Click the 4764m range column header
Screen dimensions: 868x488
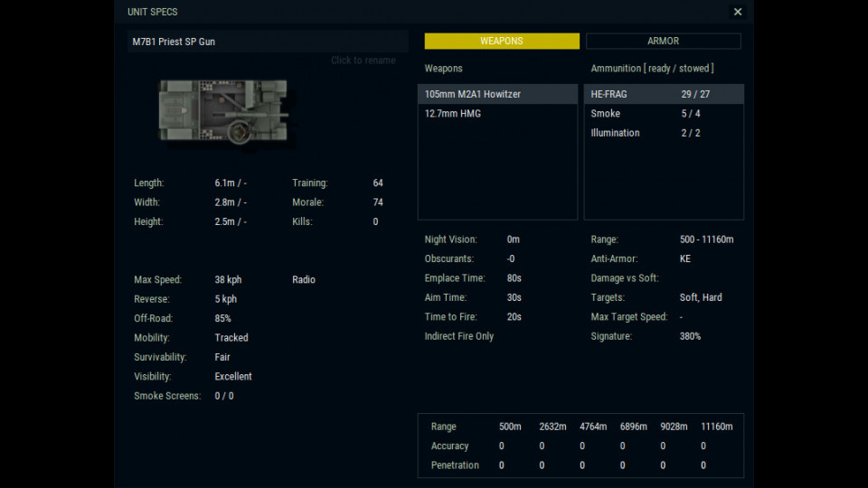593,427
